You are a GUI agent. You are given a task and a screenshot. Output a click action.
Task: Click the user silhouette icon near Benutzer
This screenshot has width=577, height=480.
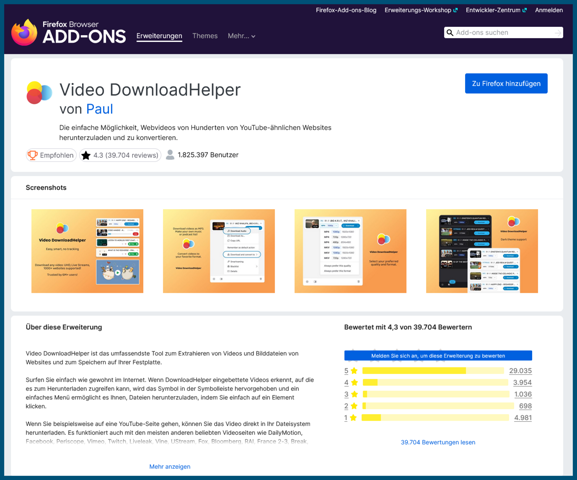(x=170, y=155)
